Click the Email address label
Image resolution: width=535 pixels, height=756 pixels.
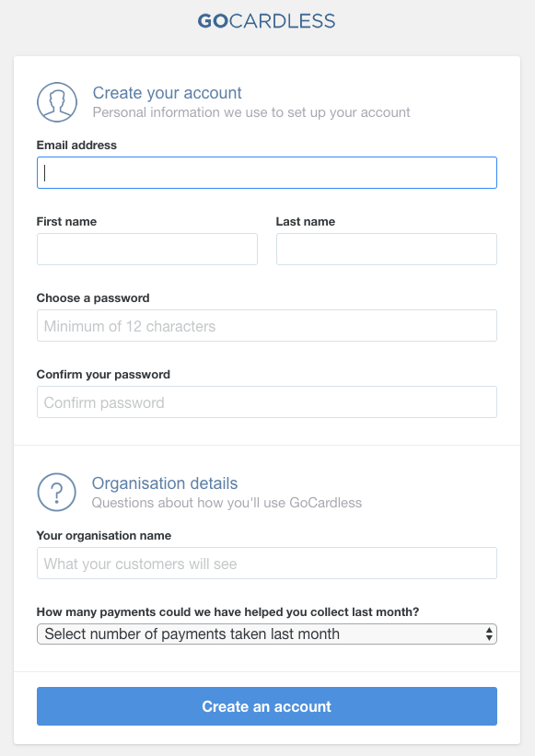[76, 145]
